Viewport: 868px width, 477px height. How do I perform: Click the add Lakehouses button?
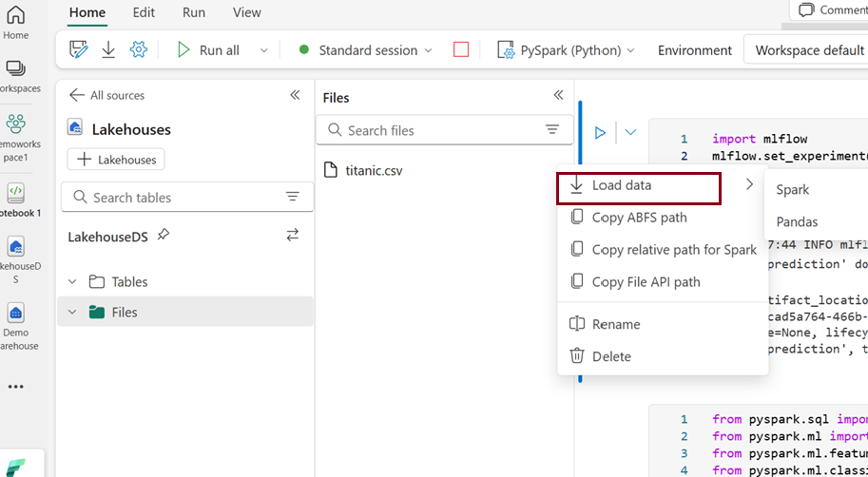pos(116,160)
